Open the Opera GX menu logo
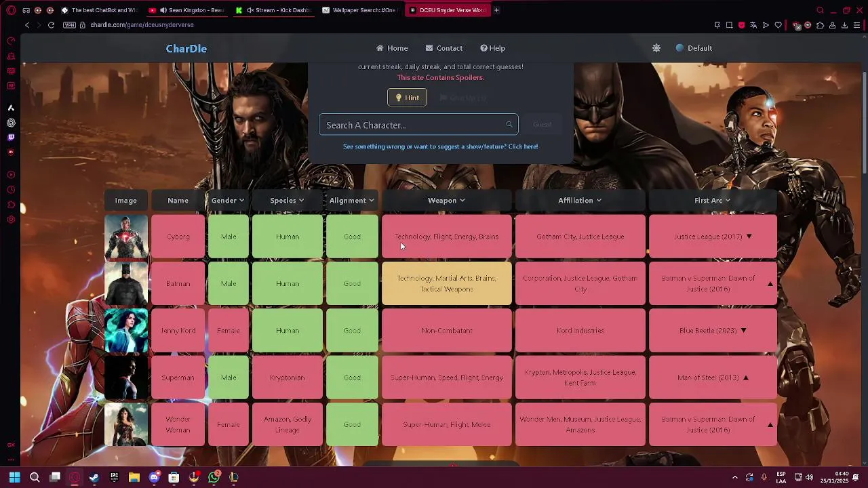This screenshot has width=868, height=488. 11,10
